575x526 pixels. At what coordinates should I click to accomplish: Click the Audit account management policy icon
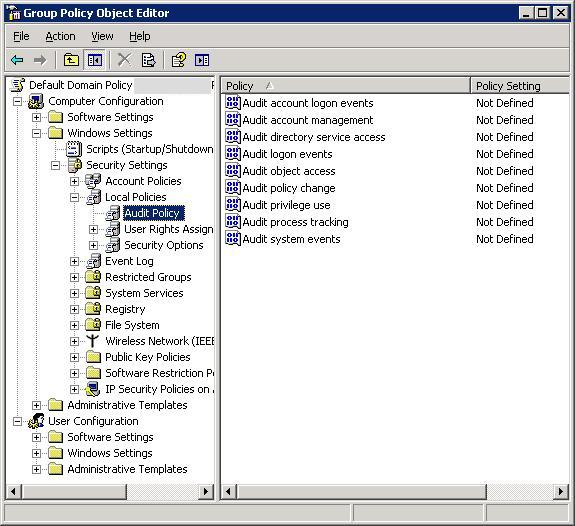tap(233, 120)
